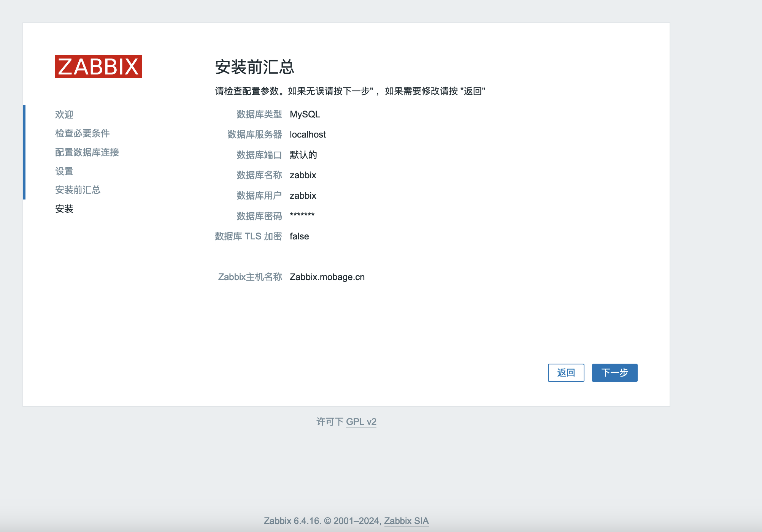Click the 数据库 TLS 加密 label
This screenshot has width=762, height=532.
click(249, 236)
